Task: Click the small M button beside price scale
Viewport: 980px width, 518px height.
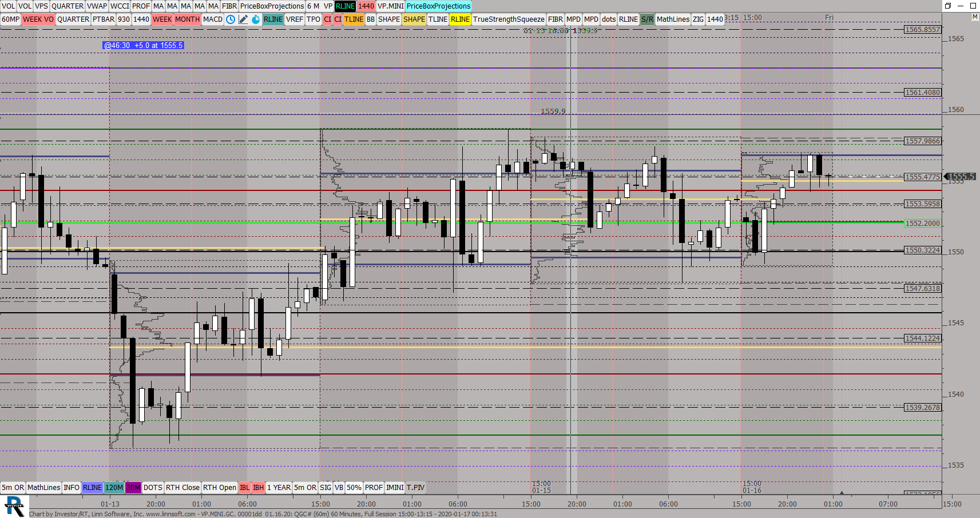Action: pos(975,17)
